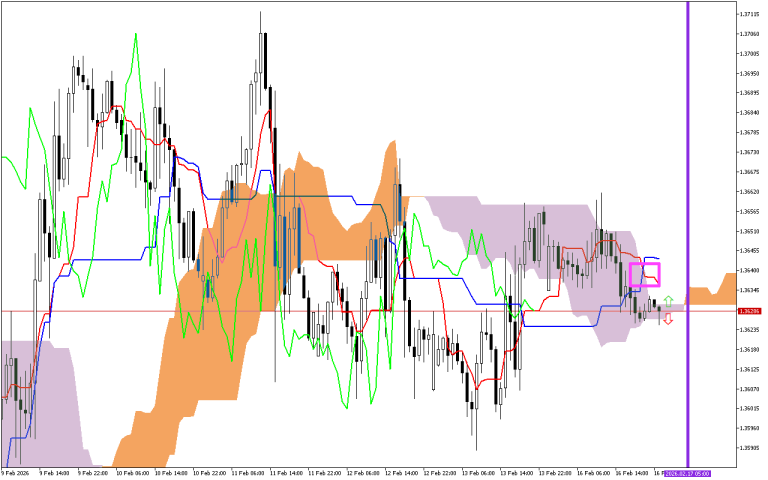Click the 13 Feb 22:00 time label
The width and height of the screenshot is (768, 480).
(x=555, y=474)
